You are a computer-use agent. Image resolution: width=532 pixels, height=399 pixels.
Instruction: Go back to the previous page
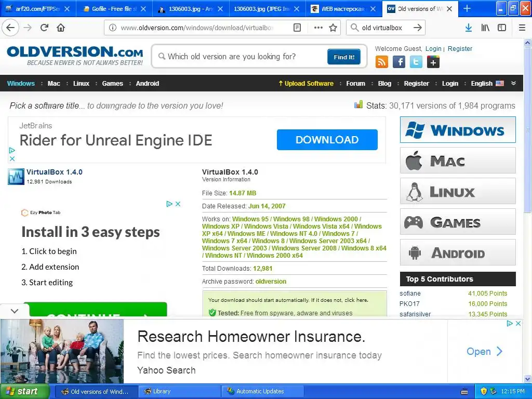[10, 28]
